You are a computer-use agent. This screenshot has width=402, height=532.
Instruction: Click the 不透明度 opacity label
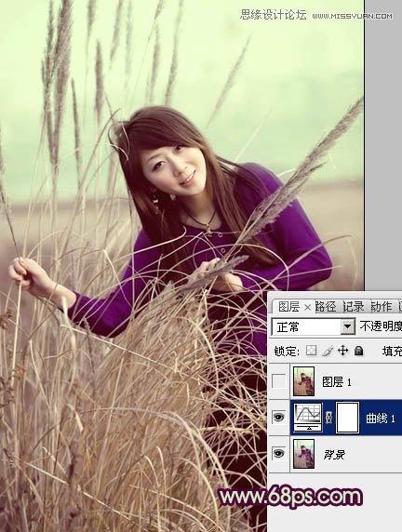[381, 326]
